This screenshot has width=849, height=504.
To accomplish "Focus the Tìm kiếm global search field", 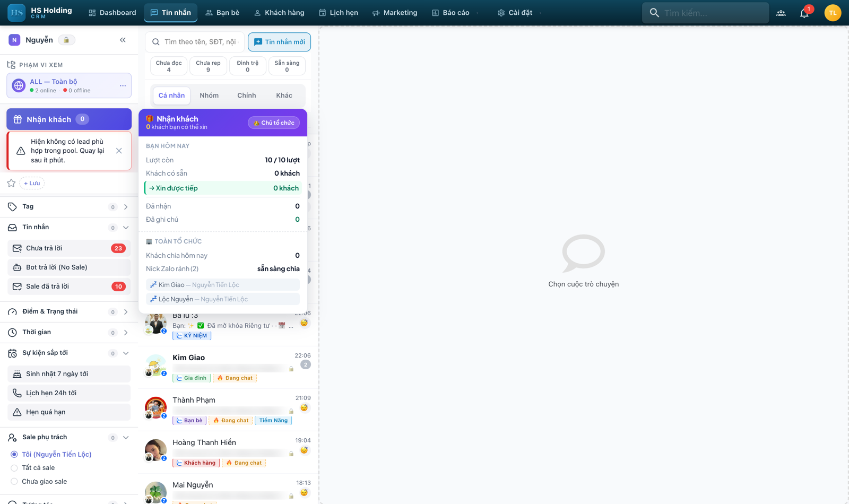I will click(706, 13).
